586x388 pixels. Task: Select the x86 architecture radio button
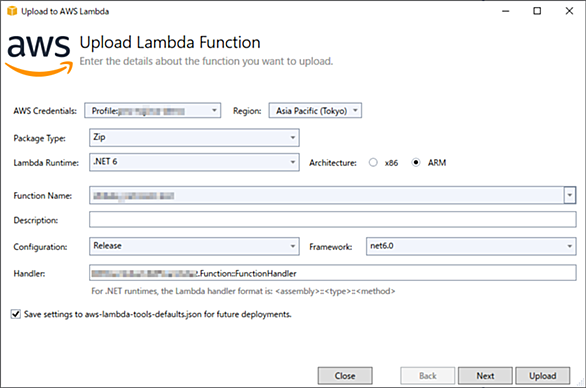point(373,163)
